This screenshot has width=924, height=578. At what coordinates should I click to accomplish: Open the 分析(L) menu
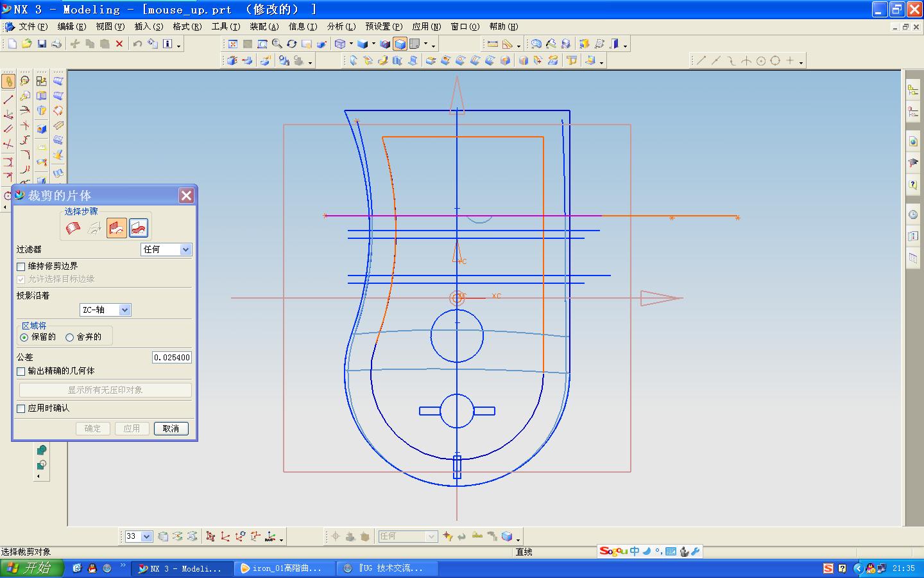pyautogui.click(x=341, y=26)
